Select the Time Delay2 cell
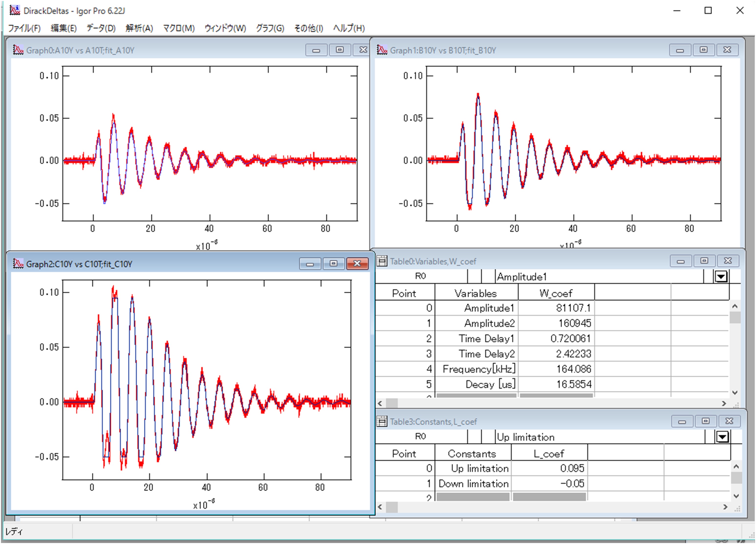756x544 pixels. point(476,354)
